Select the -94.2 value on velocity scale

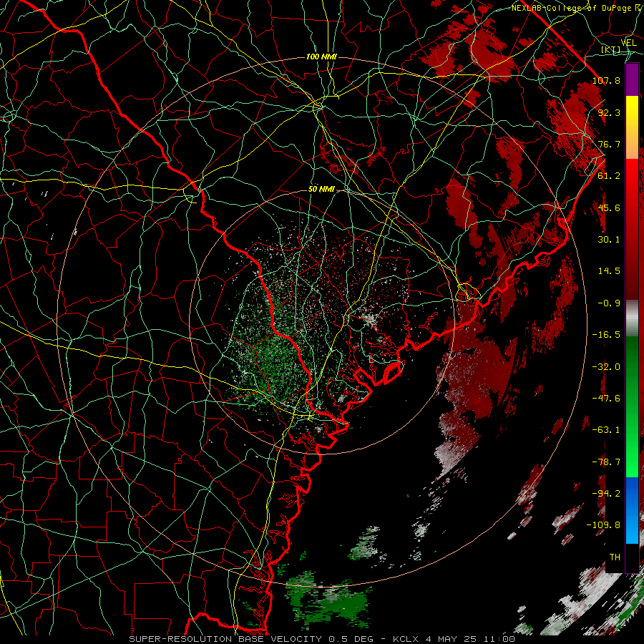click(606, 494)
